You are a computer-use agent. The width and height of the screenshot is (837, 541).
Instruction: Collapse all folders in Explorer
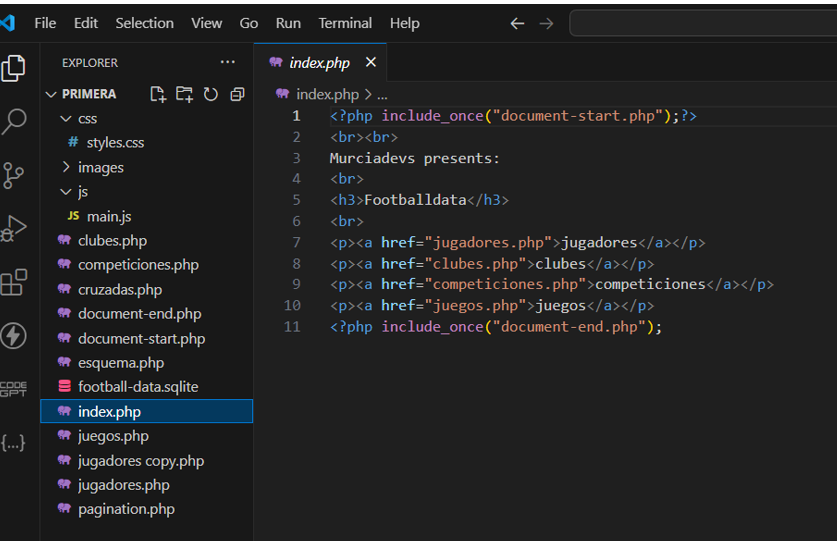(237, 94)
